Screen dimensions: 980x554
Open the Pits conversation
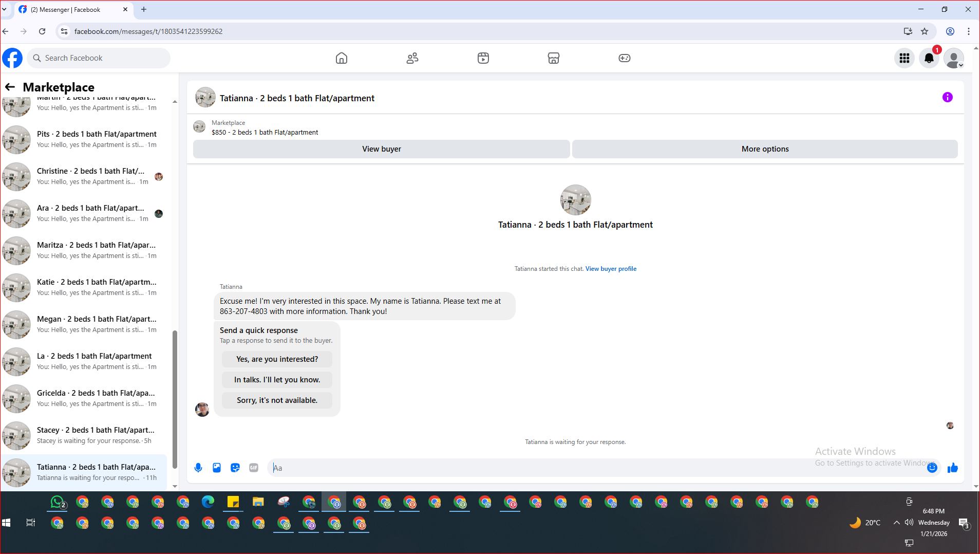tap(84, 139)
